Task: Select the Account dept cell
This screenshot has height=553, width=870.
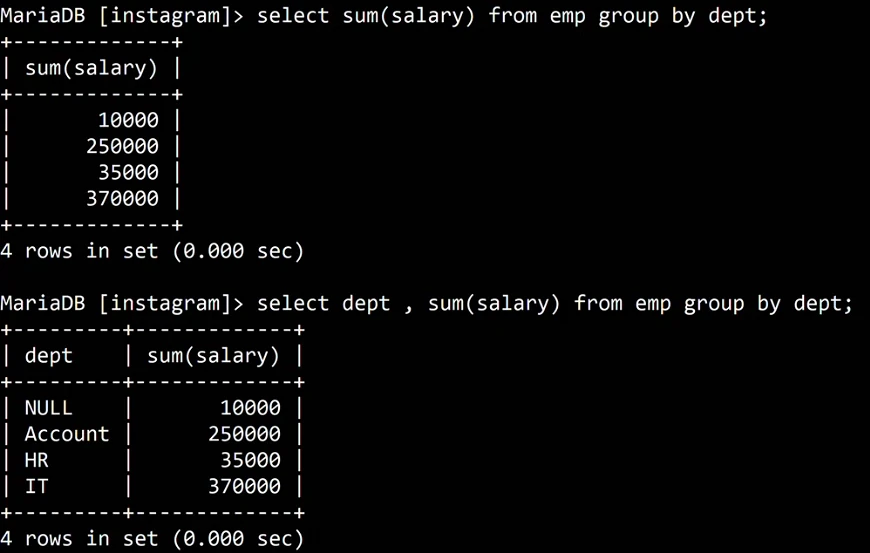Action: click(67, 434)
